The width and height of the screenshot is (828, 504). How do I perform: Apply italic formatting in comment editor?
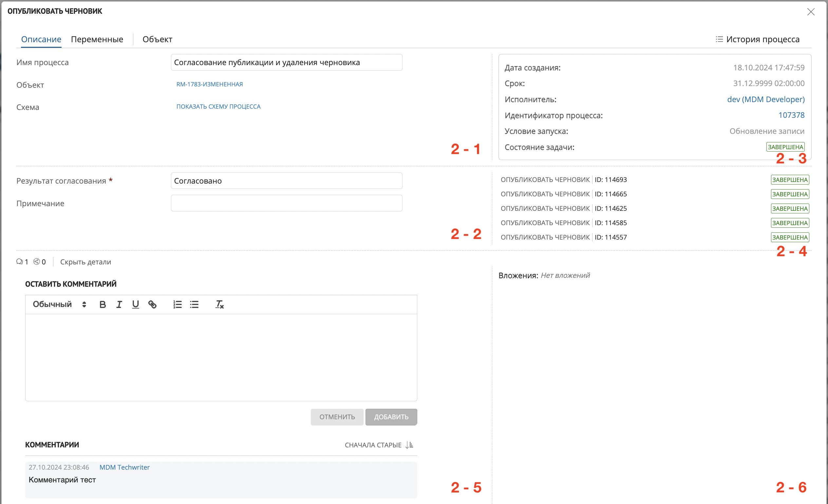tap(119, 304)
